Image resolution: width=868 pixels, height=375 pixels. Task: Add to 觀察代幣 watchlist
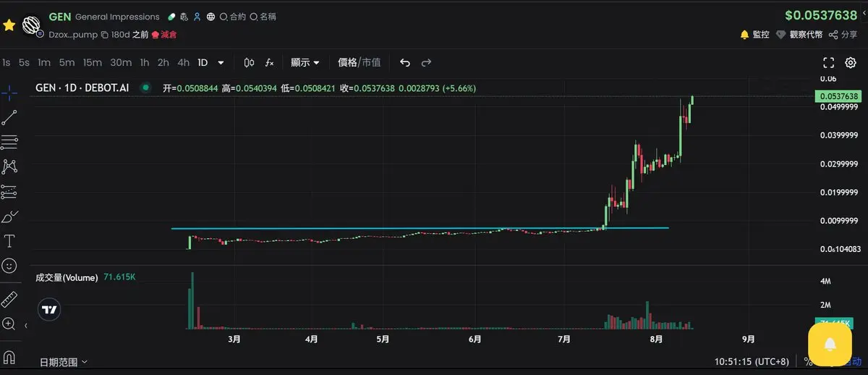pos(799,34)
